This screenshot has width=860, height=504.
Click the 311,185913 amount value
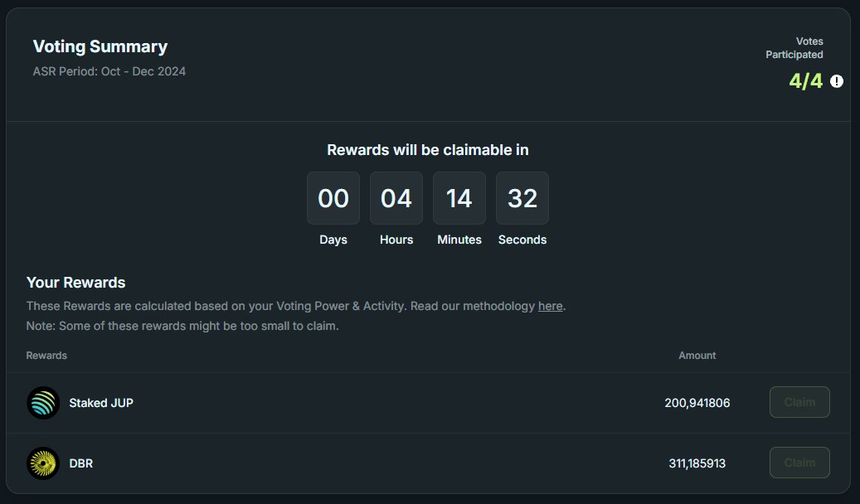[x=697, y=463]
